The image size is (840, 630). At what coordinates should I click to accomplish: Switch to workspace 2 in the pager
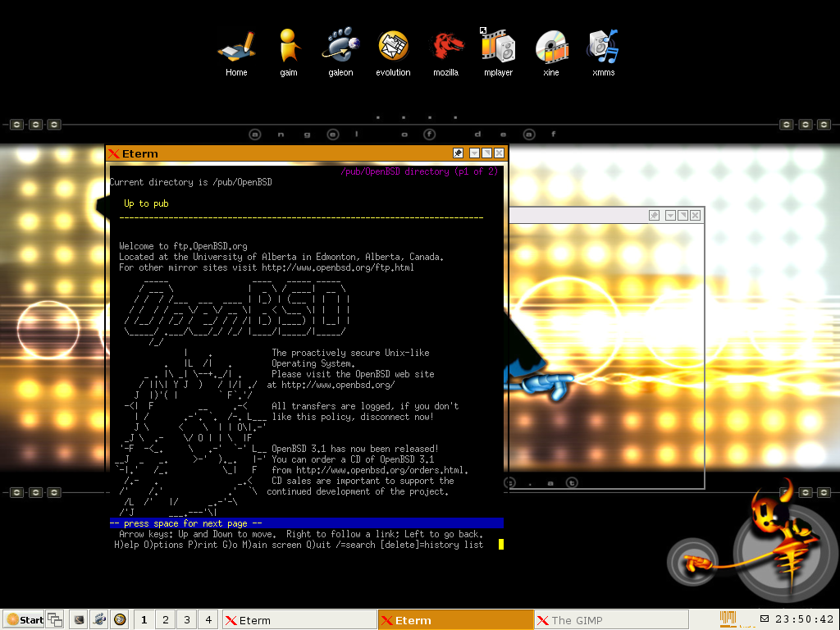[166, 620]
